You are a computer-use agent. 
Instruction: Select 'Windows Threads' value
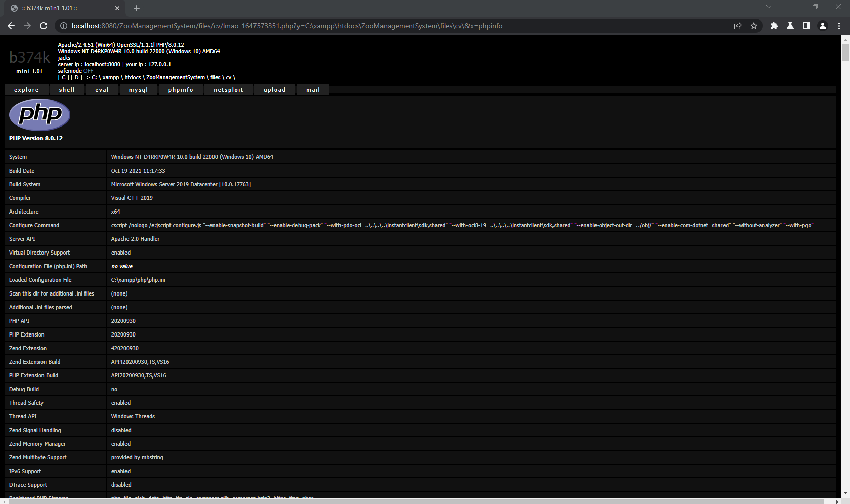tap(133, 416)
